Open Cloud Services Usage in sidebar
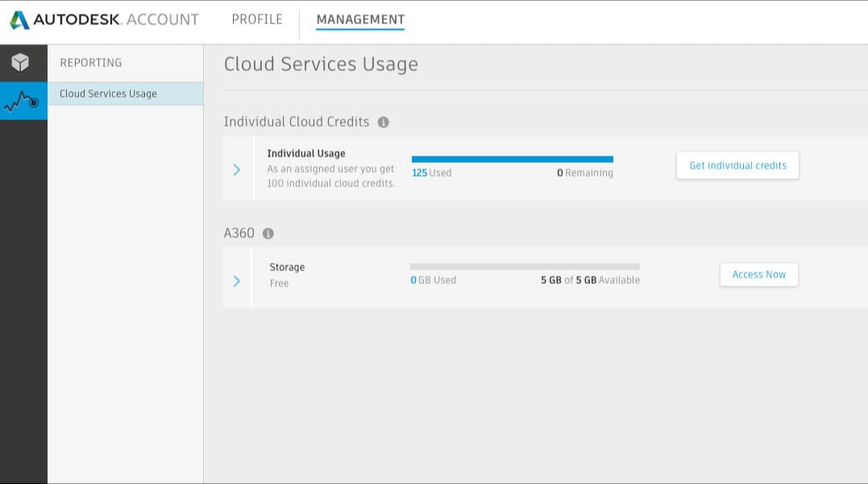The width and height of the screenshot is (868, 484). (126, 94)
